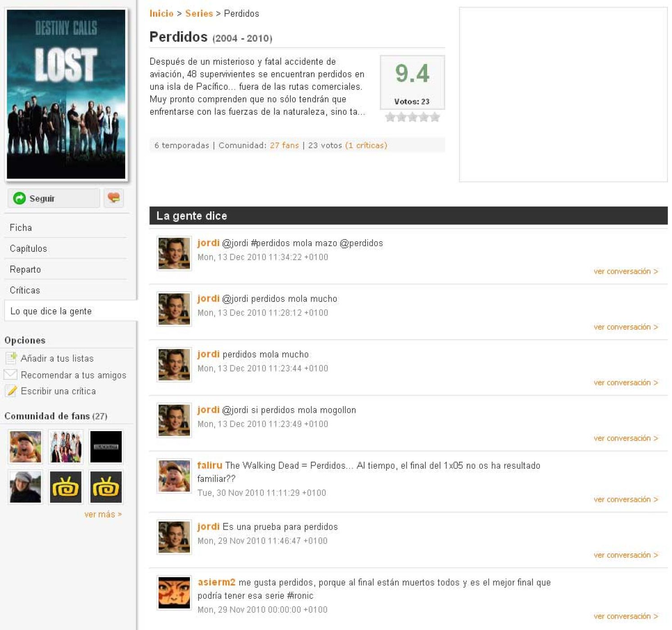Open the 1 críticas link
This screenshot has width=672, height=630.
366,145
